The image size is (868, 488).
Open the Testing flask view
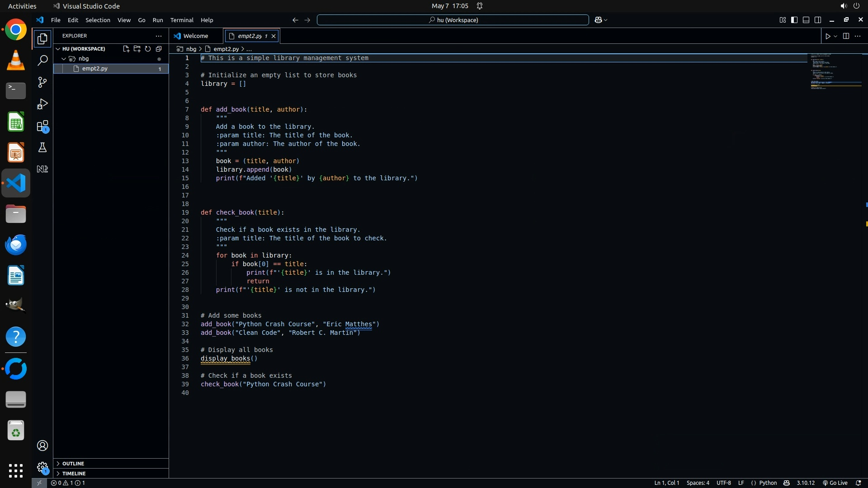[x=42, y=148]
